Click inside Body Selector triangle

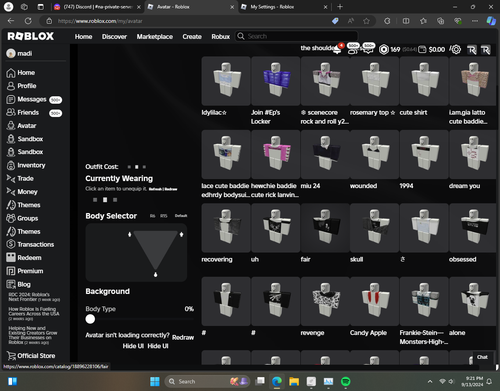click(x=155, y=247)
